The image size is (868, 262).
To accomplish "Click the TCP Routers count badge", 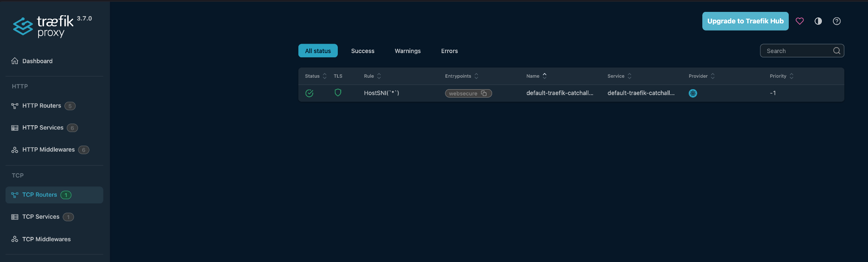I will pos(66,195).
